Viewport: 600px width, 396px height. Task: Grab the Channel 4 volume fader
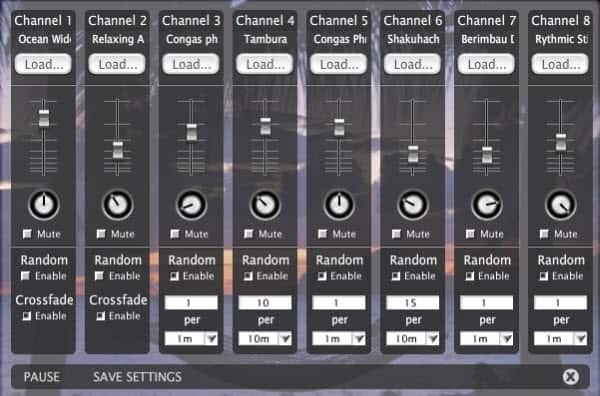[x=265, y=127]
